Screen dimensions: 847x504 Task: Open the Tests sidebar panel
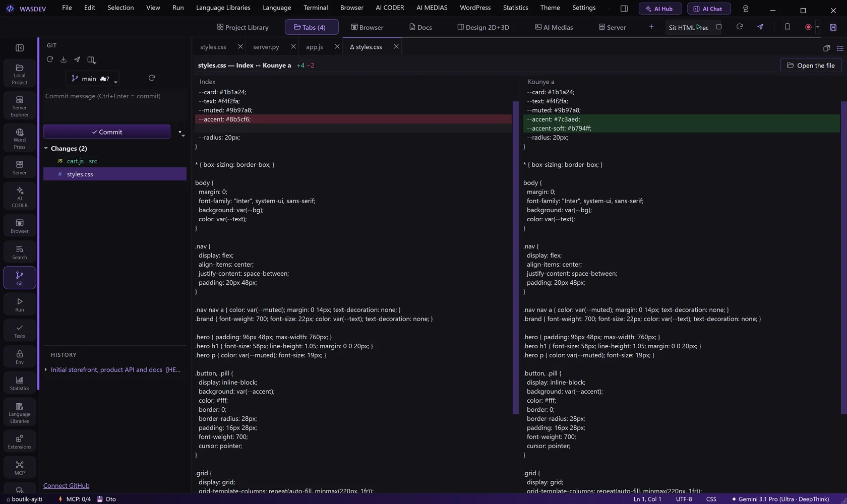(20, 331)
